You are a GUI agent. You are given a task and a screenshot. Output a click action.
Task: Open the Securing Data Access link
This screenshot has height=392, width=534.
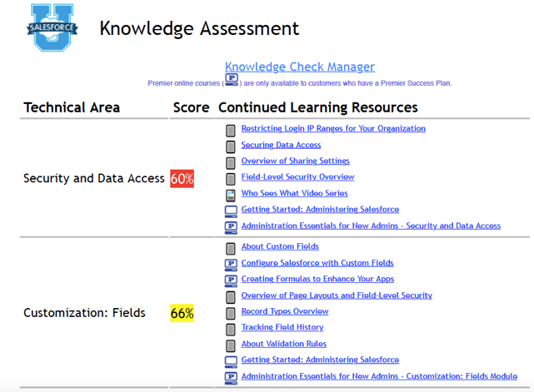(281, 145)
